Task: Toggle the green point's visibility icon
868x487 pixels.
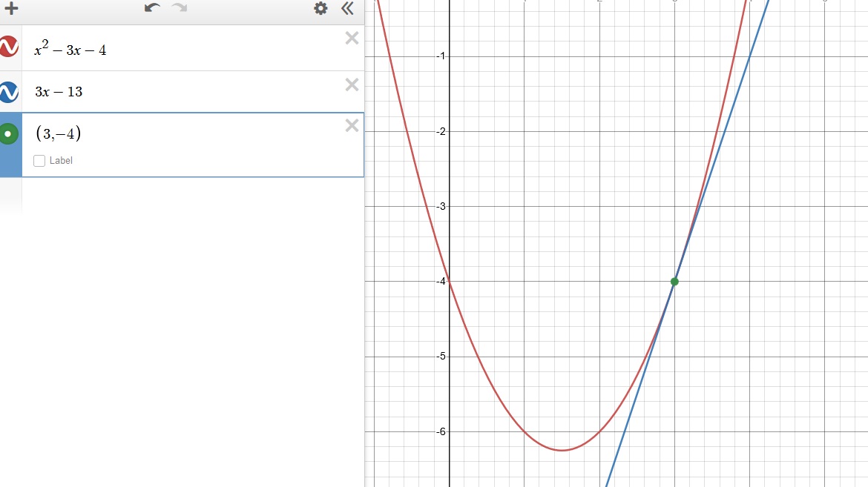Action: (8, 134)
